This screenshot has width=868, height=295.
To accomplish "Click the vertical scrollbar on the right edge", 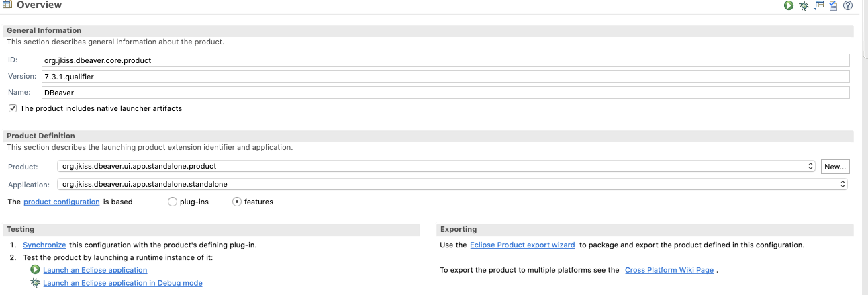I will (865, 30).
